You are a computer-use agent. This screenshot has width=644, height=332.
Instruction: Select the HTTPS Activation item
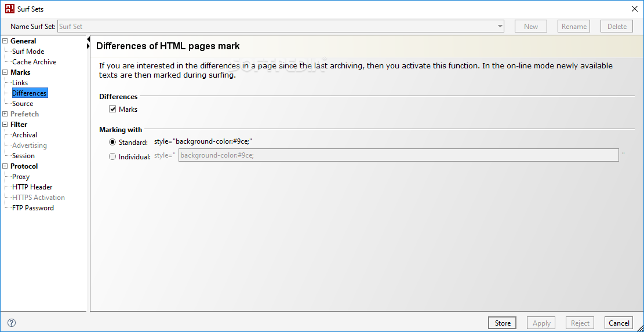pyautogui.click(x=38, y=198)
